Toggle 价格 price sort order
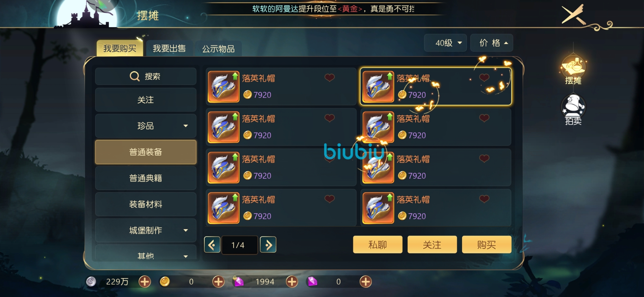Image resolution: width=644 pixels, height=297 pixels. point(492,43)
